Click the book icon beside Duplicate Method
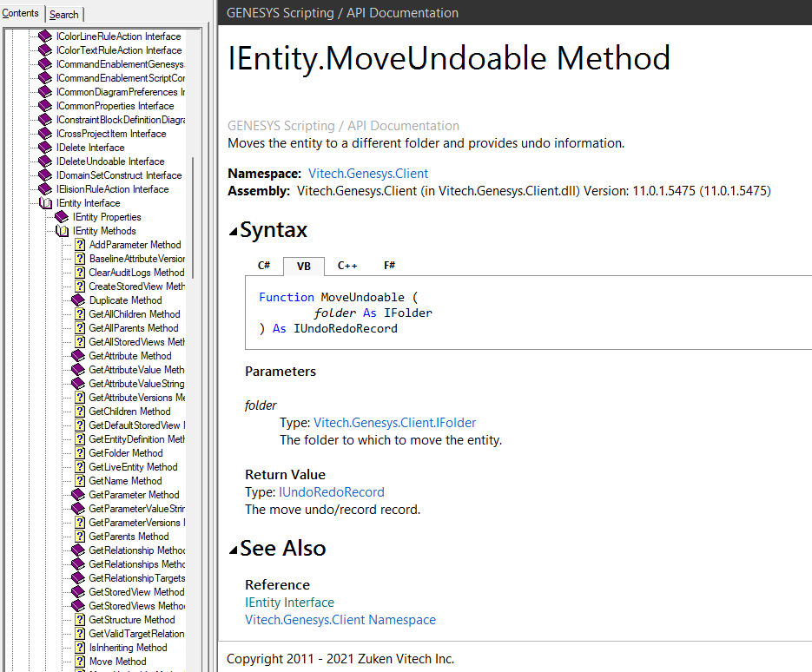This screenshot has width=812, height=672. [x=78, y=300]
